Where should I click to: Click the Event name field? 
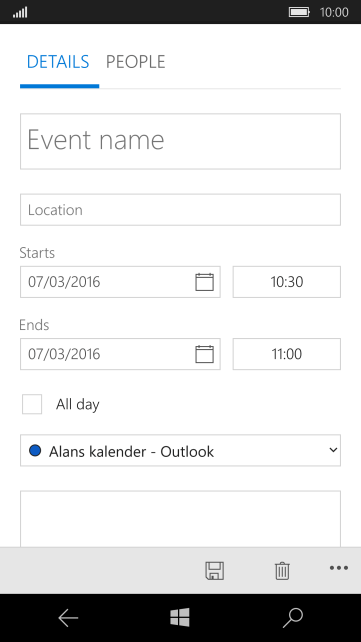180,141
